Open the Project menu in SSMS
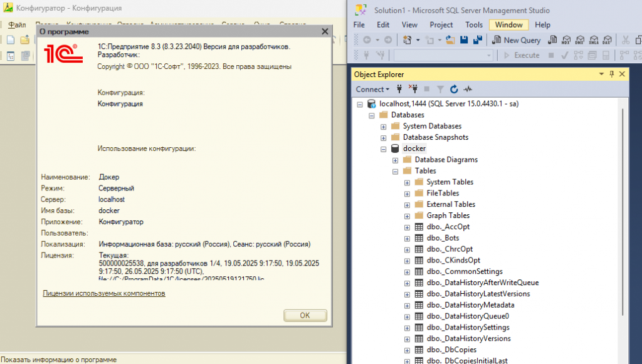 tap(441, 25)
